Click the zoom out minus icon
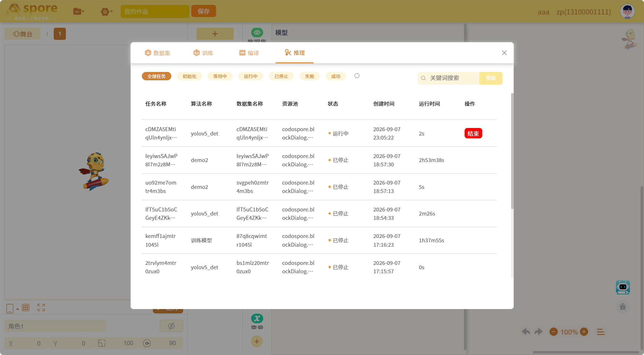The width and height of the screenshot is (644, 355). point(554,332)
